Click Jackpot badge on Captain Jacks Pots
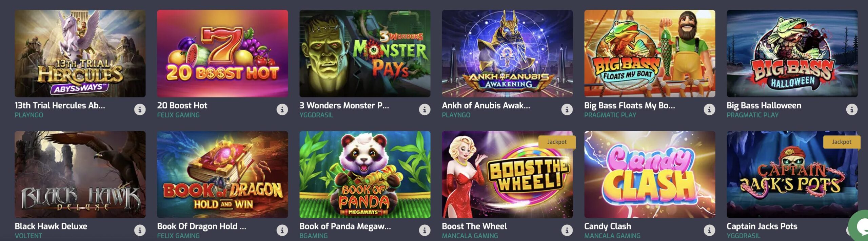 point(842,142)
